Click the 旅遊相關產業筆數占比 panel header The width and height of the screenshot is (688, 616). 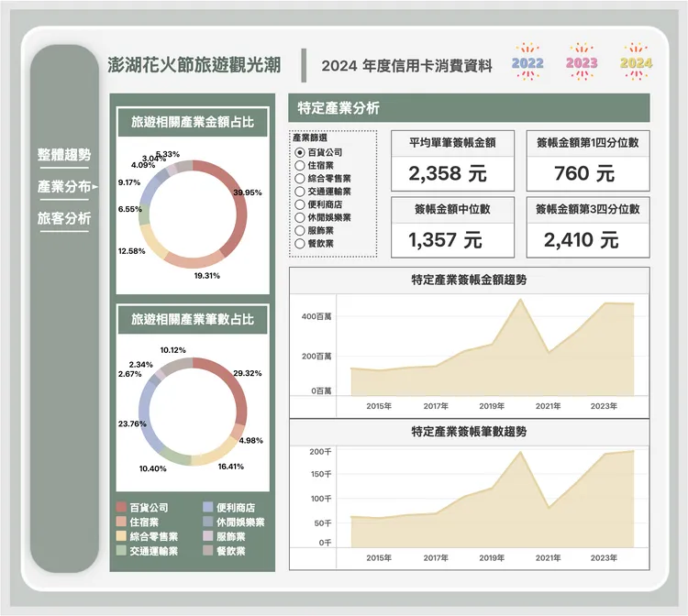(x=193, y=319)
